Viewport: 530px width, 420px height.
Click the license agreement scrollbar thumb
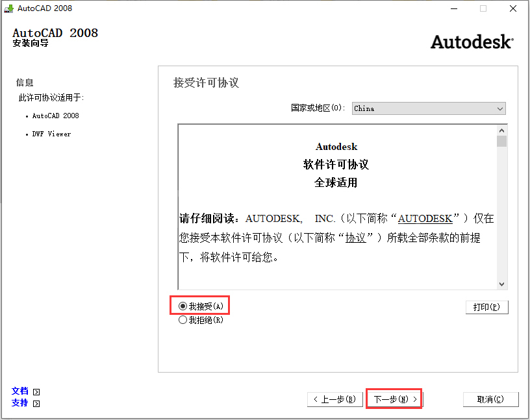point(501,142)
